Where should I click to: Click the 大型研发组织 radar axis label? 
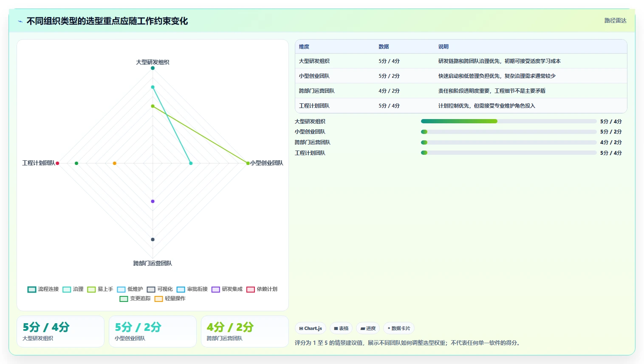pos(153,62)
